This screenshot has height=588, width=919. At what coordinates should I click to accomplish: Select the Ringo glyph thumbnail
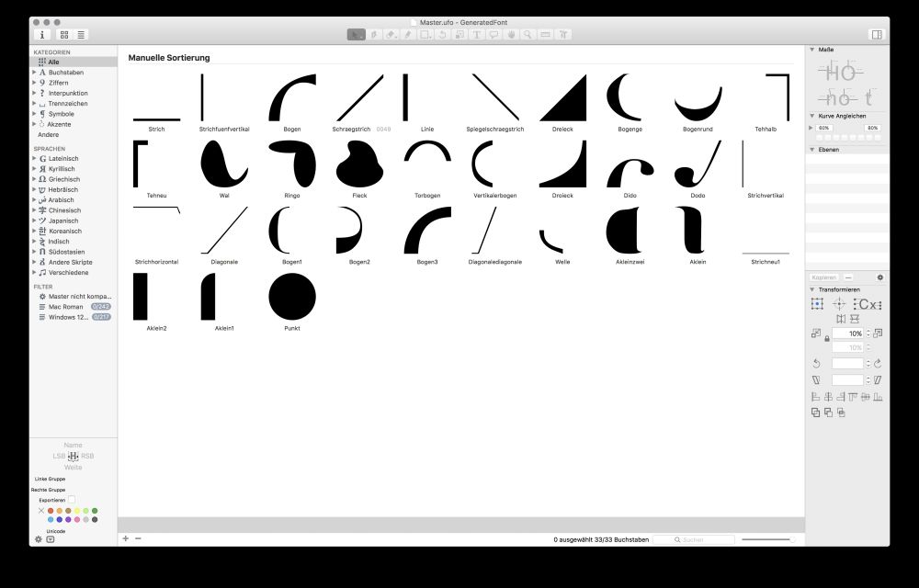(x=292, y=164)
